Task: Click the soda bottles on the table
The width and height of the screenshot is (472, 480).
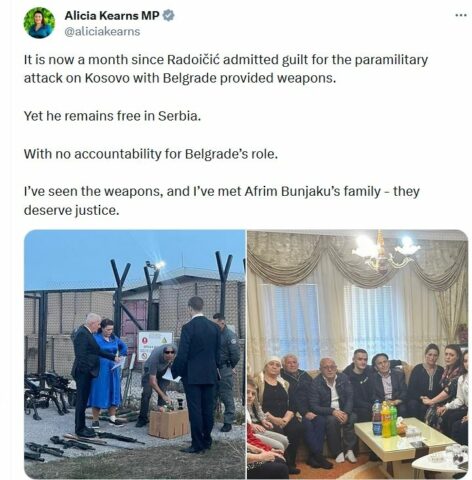Action: (x=384, y=419)
